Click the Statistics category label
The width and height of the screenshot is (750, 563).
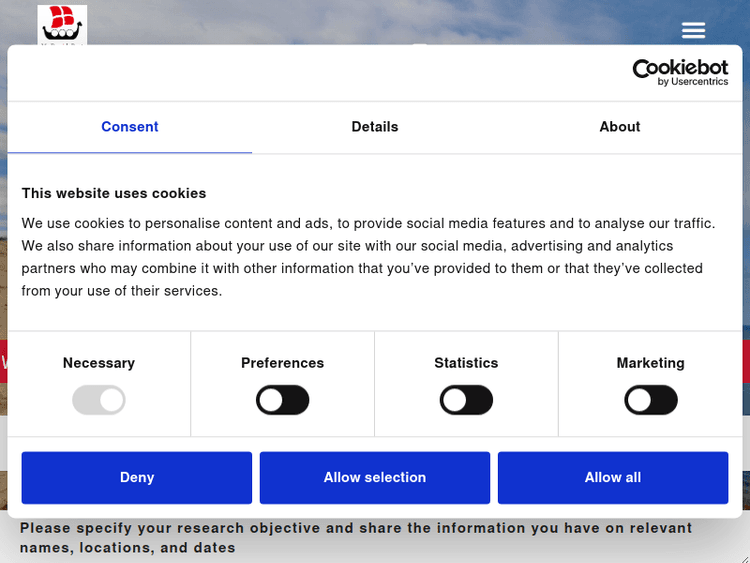pyautogui.click(x=466, y=363)
